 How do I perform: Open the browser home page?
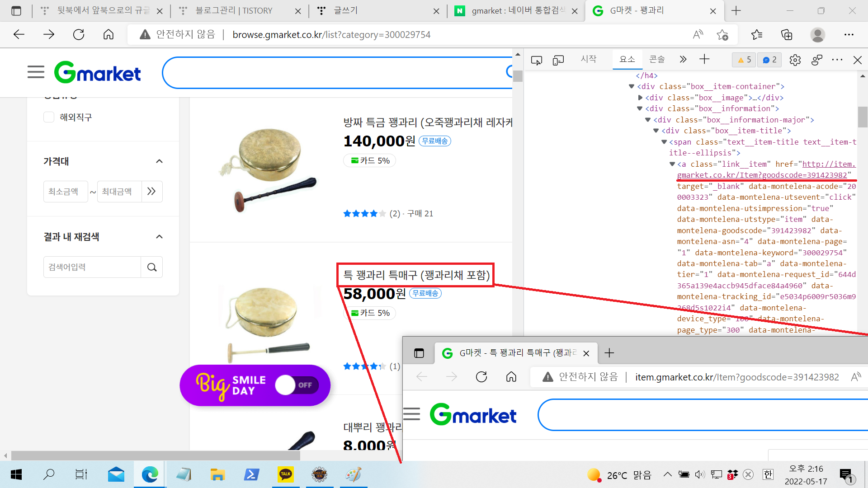click(108, 34)
